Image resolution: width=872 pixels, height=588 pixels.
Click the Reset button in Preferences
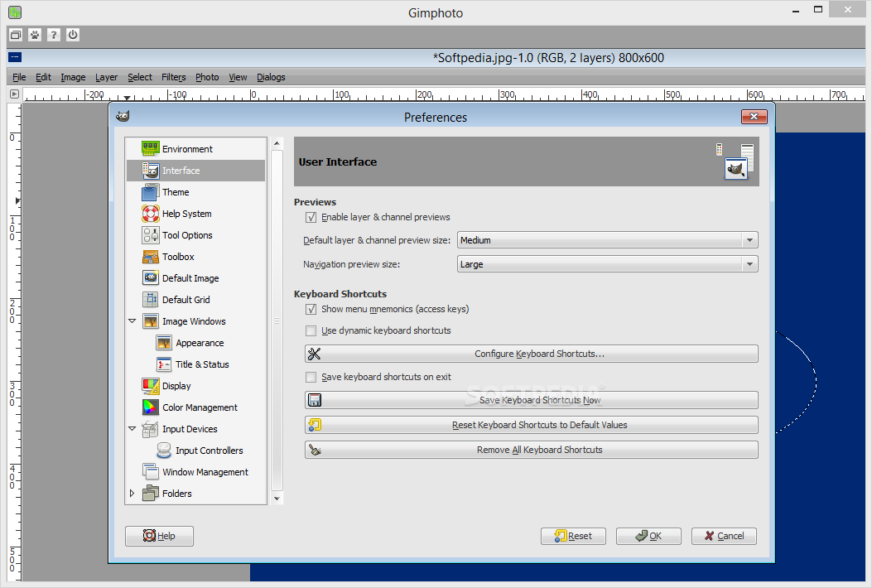573,536
